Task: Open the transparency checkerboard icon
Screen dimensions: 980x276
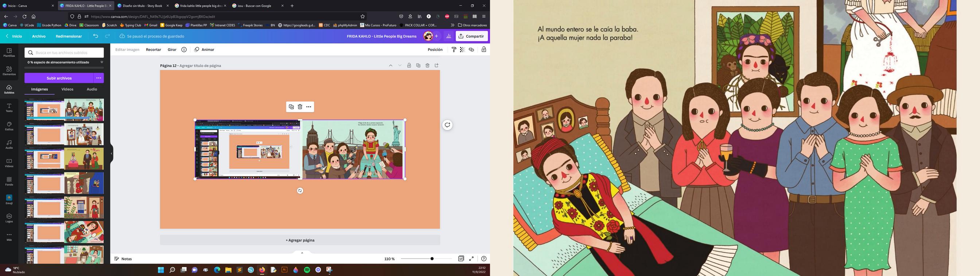Action: point(463,50)
